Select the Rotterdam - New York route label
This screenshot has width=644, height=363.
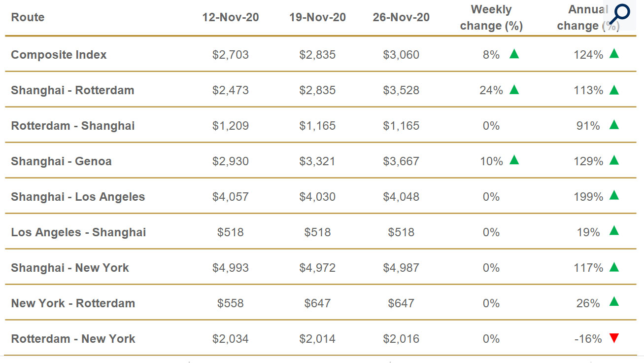[x=73, y=339]
